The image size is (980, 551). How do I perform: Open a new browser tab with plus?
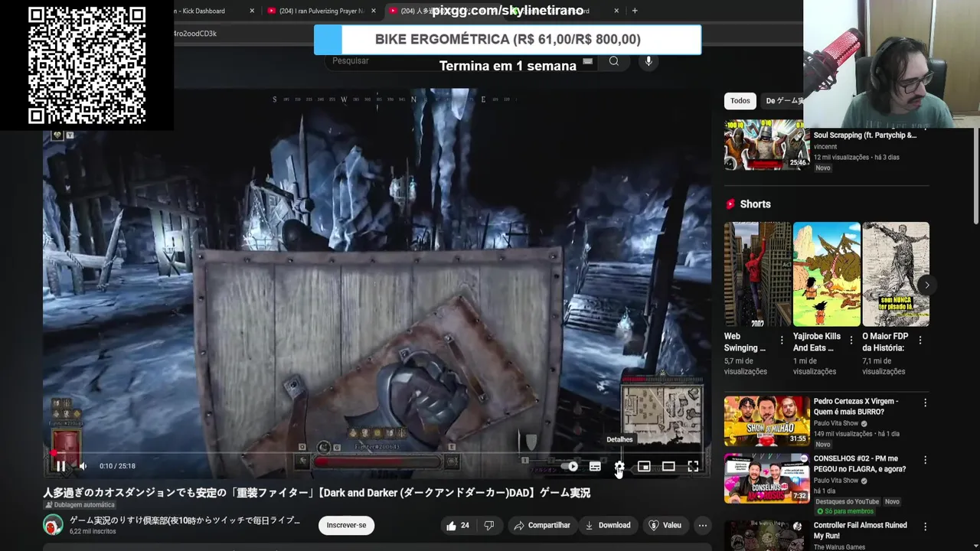[x=635, y=11]
